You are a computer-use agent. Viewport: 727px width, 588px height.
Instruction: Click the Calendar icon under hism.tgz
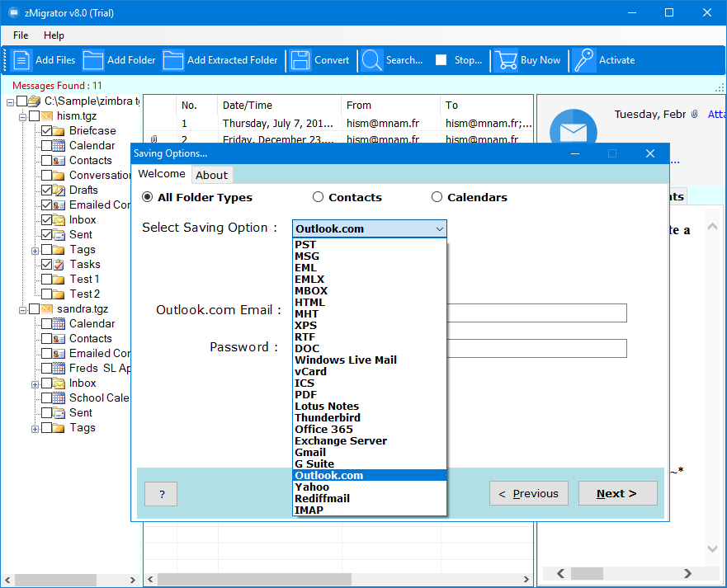59,145
